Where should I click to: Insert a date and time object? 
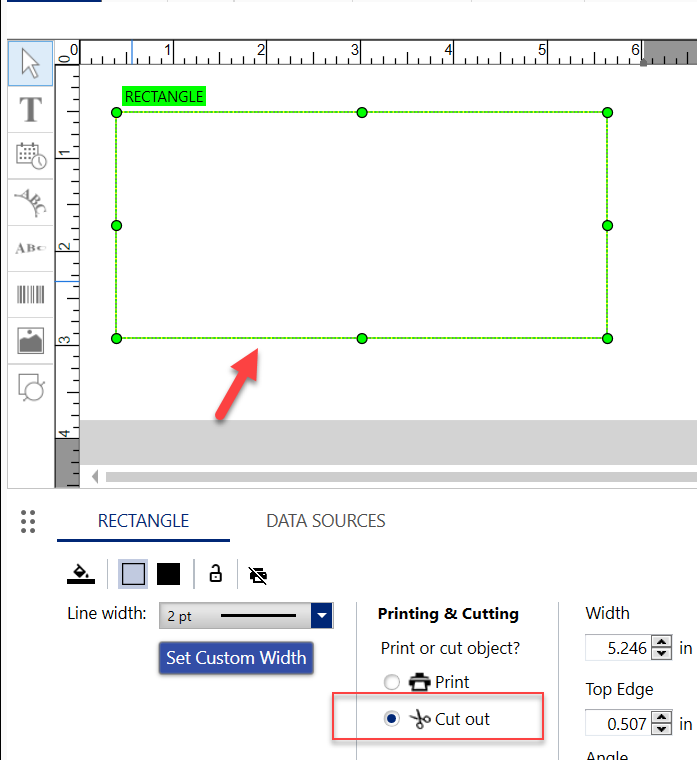click(30, 156)
